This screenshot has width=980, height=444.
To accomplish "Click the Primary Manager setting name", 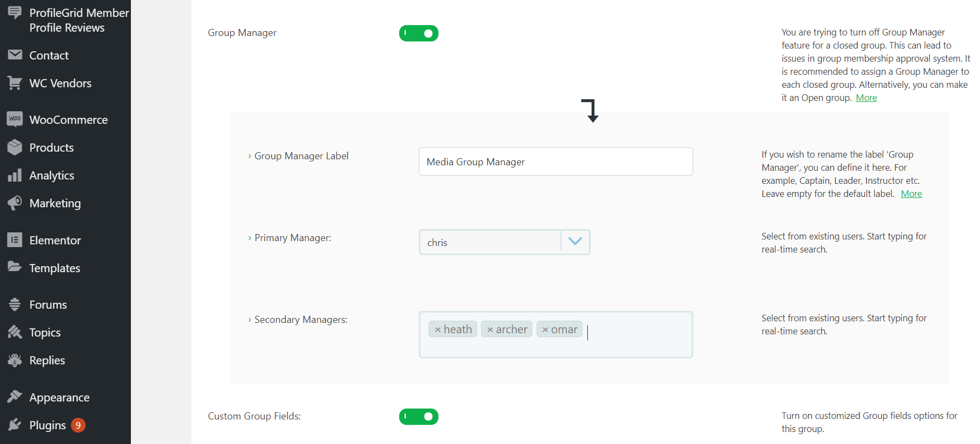I will (x=293, y=238).
